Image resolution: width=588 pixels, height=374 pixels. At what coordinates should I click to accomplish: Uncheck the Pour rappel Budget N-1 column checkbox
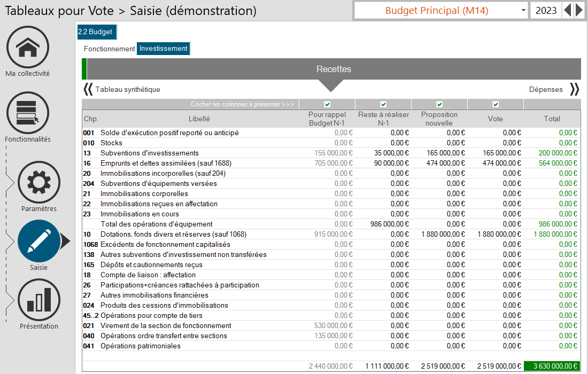pyautogui.click(x=327, y=104)
